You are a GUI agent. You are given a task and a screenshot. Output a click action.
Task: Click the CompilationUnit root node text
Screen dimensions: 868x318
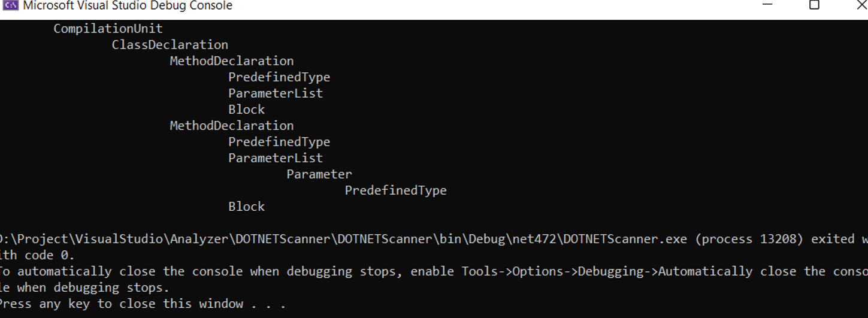[x=108, y=29]
